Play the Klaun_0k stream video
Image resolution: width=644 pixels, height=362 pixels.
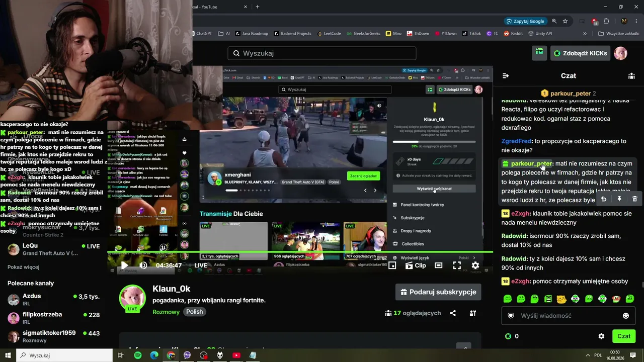tap(125, 265)
